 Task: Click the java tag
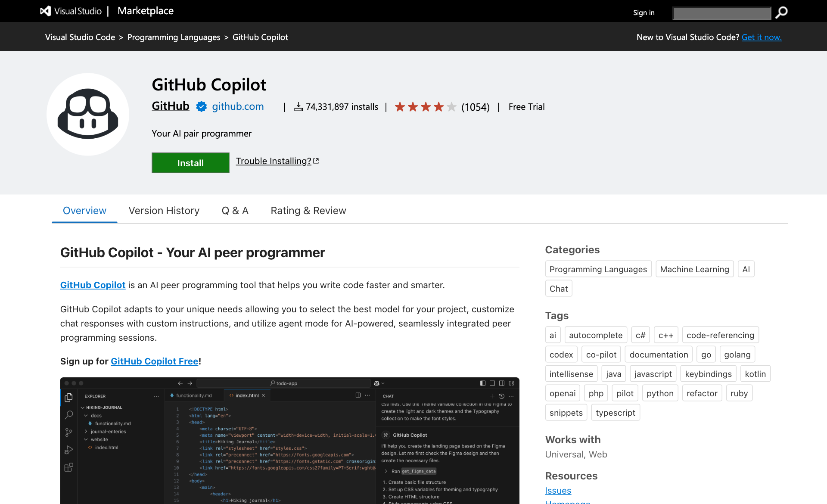point(613,374)
